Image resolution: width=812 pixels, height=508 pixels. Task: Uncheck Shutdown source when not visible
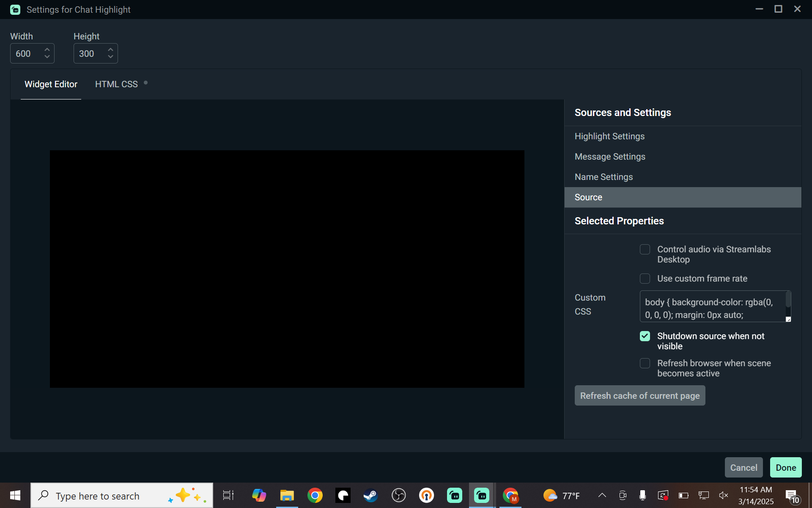coord(645,336)
